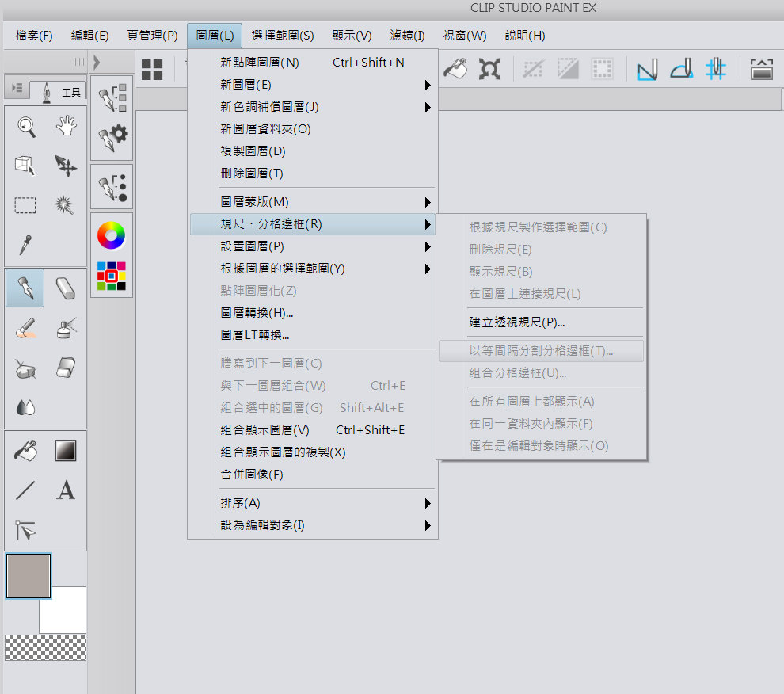Click the Deselect icon in command bar
Viewport: 784px width, 694px height.
pyautogui.click(x=533, y=69)
